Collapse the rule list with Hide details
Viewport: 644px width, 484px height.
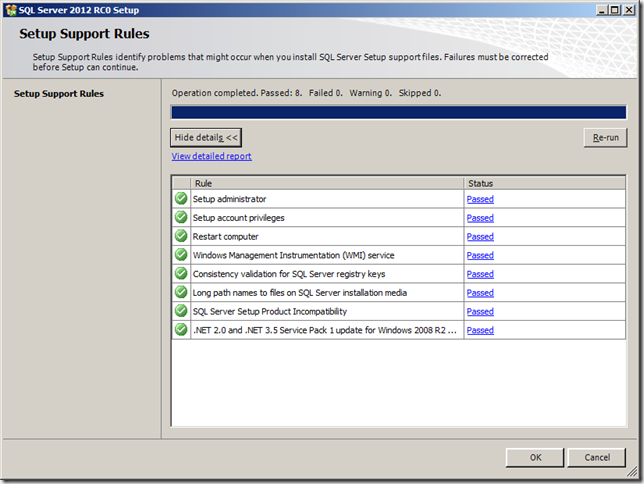(x=206, y=138)
